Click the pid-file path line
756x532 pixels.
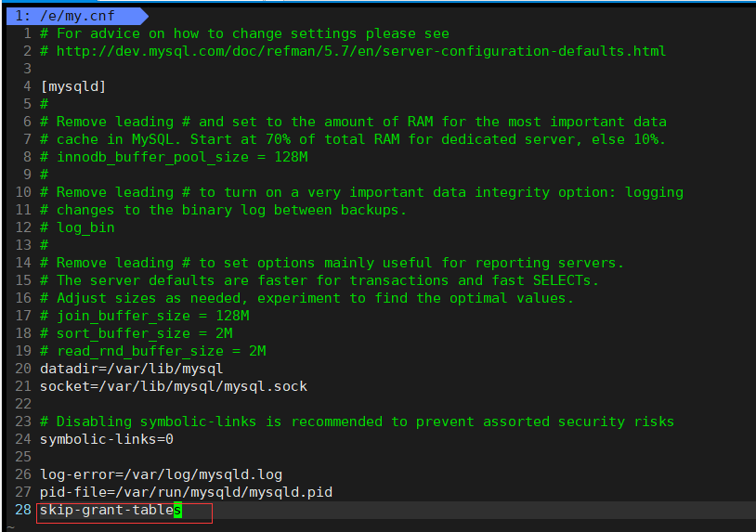186,492
